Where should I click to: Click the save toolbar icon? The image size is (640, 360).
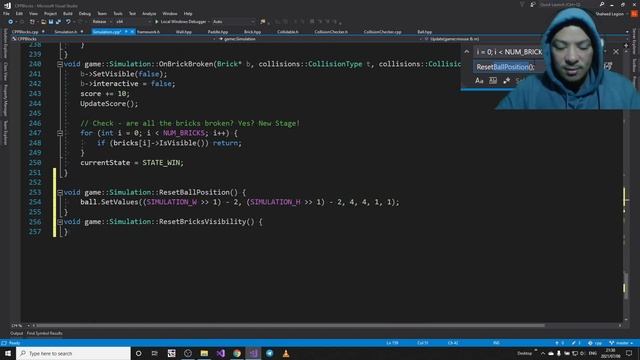click(51, 22)
